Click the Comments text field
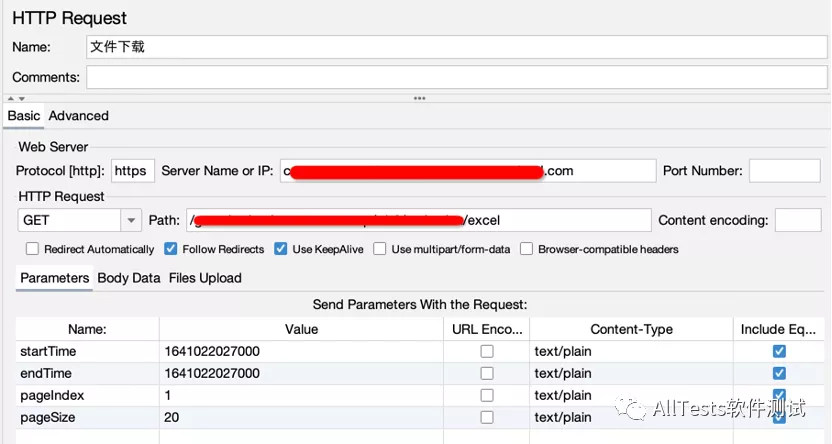832x444 pixels. click(456, 77)
